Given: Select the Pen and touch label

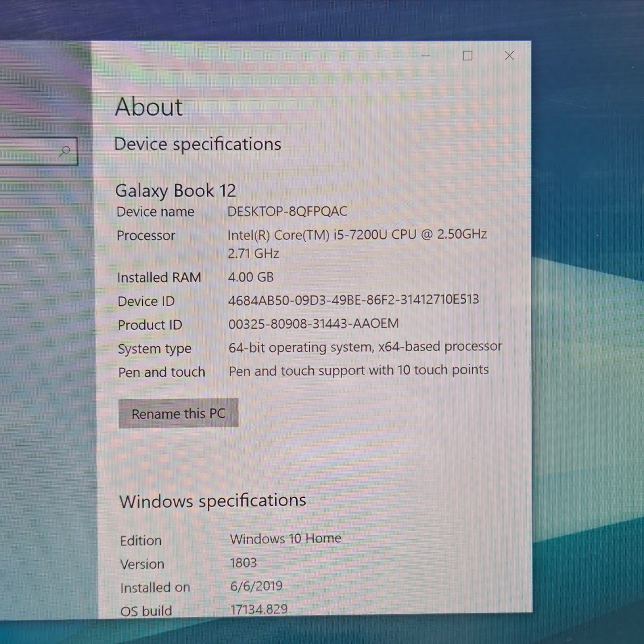Looking at the screenshot, I should tap(162, 372).
